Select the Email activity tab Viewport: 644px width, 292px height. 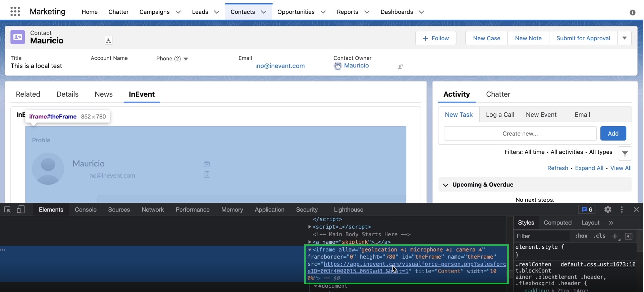(582, 115)
